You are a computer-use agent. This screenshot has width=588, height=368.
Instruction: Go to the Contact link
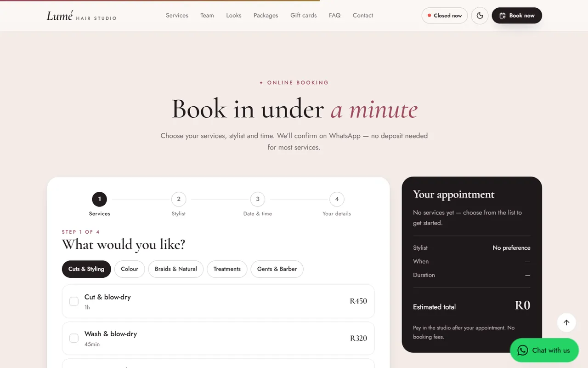coord(363,16)
